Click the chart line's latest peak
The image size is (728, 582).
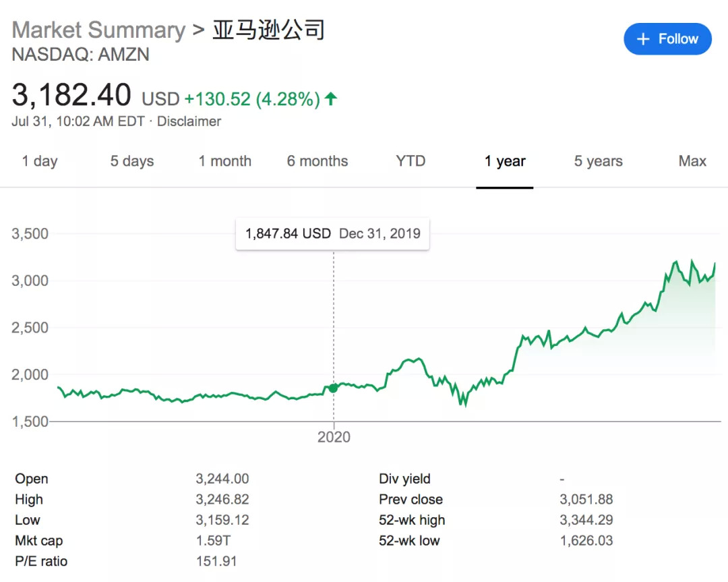715,264
